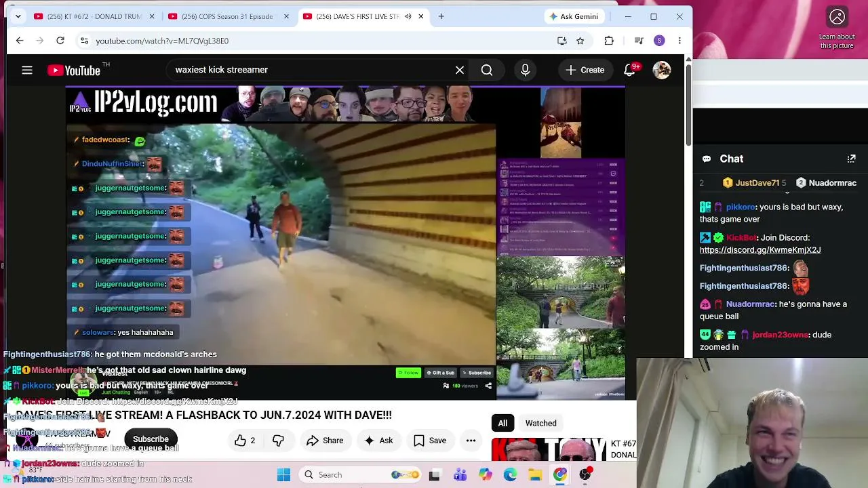Mute the audio-playing tab speaker icon
Viewport: 868px width, 488px height.
point(408,16)
